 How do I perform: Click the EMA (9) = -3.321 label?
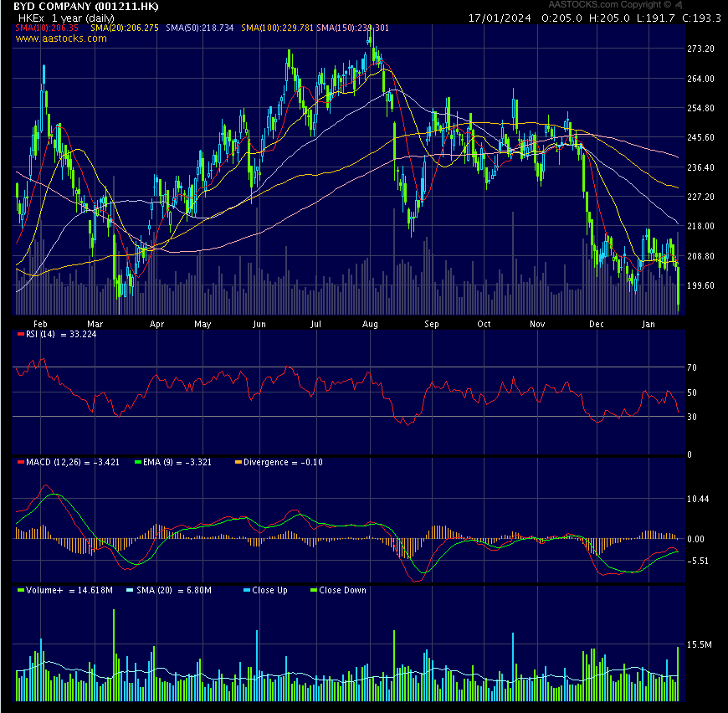click(x=177, y=462)
